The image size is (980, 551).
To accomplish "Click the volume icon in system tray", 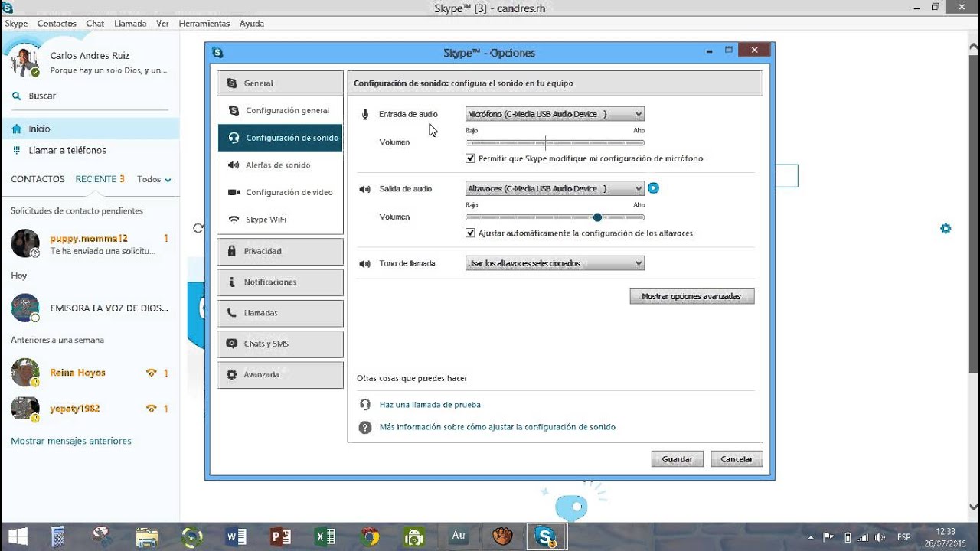I will (x=880, y=536).
